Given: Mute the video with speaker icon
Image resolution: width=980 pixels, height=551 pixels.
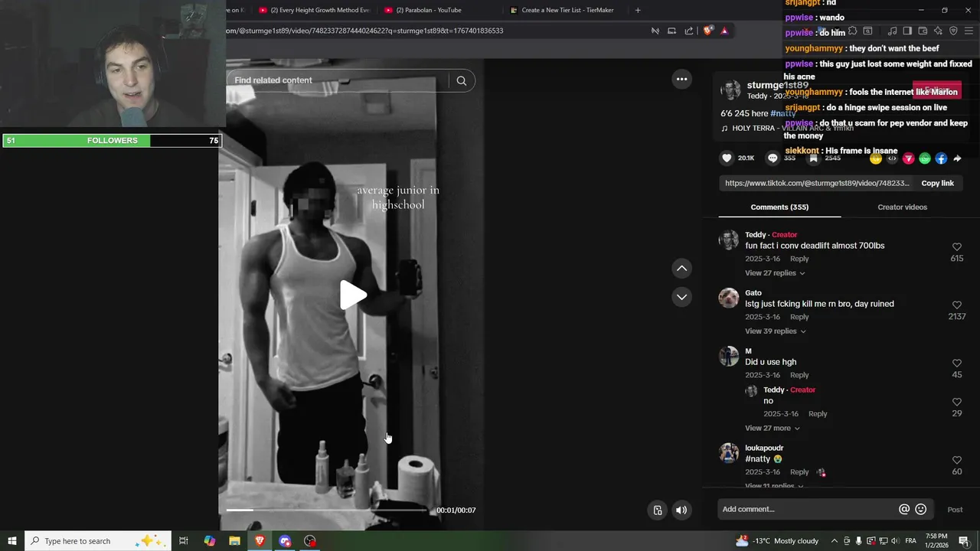Looking at the screenshot, I should [681, 510].
